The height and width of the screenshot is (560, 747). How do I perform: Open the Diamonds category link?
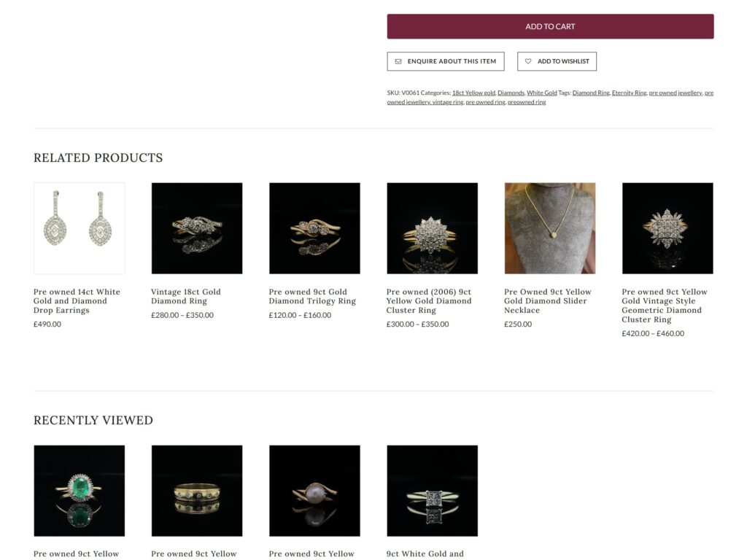tap(511, 93)
